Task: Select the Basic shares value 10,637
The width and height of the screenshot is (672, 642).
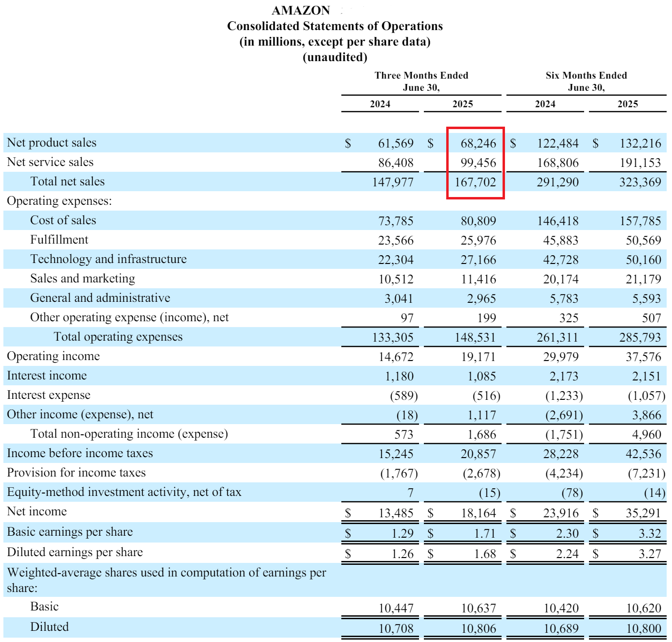Action: click(x=478, y=608)
